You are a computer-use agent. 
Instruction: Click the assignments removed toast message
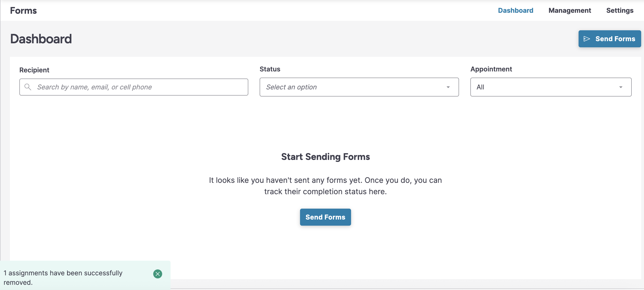63,277
